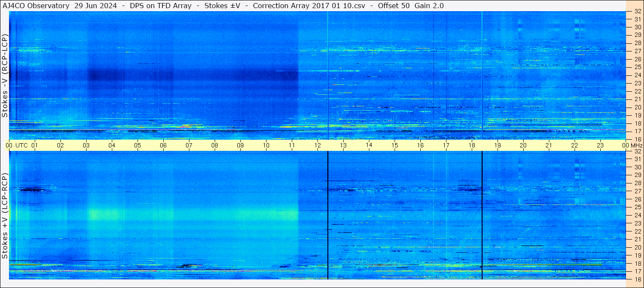Click 29 MHz label of lower +V panel
Viewport: 644px width, 288px height.
[638, 175]
